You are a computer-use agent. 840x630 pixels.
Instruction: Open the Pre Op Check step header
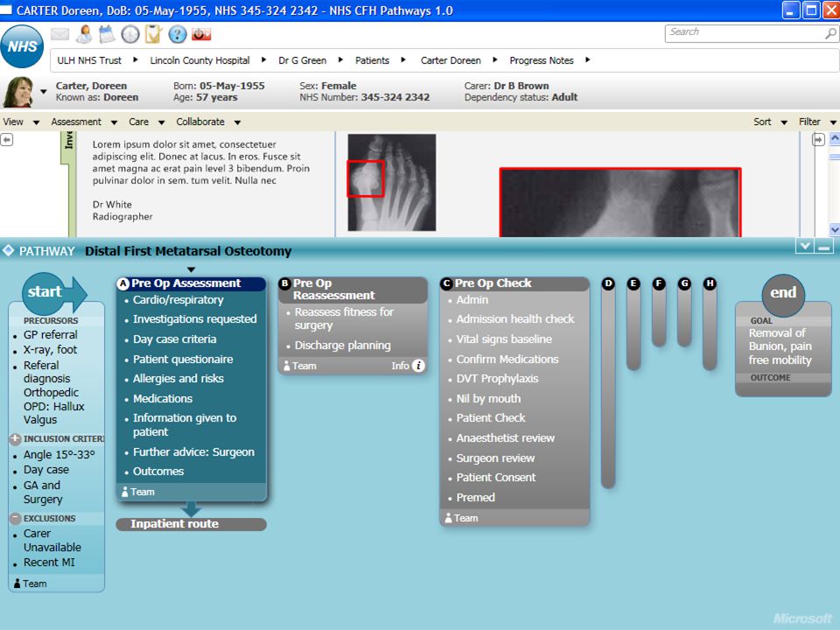[x=514, y=283]
